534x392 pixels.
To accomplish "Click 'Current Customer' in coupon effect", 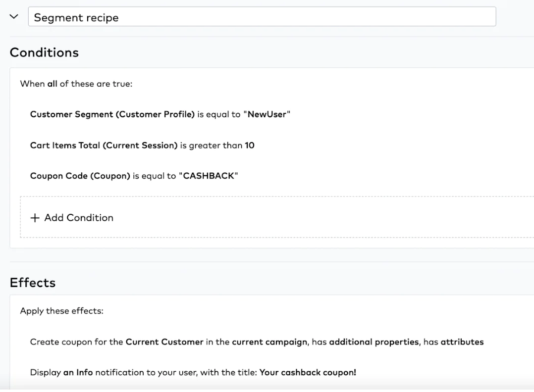I will (x=164, y=342).
